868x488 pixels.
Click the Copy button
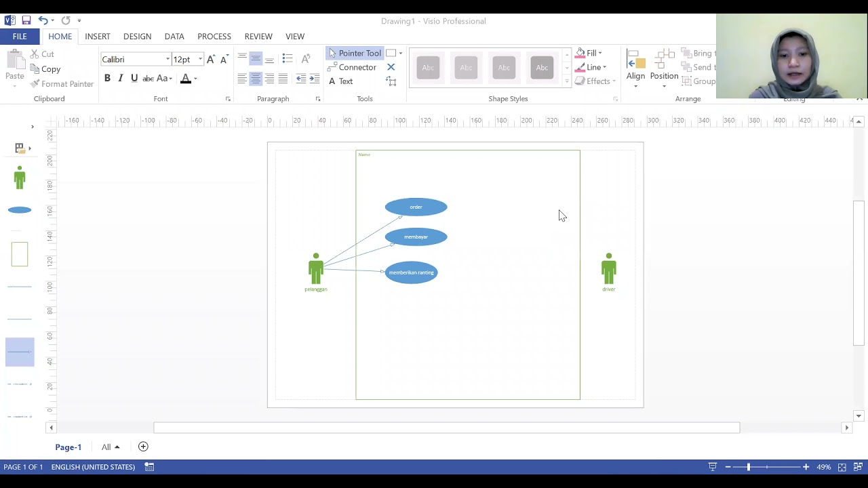pos(45,69)
